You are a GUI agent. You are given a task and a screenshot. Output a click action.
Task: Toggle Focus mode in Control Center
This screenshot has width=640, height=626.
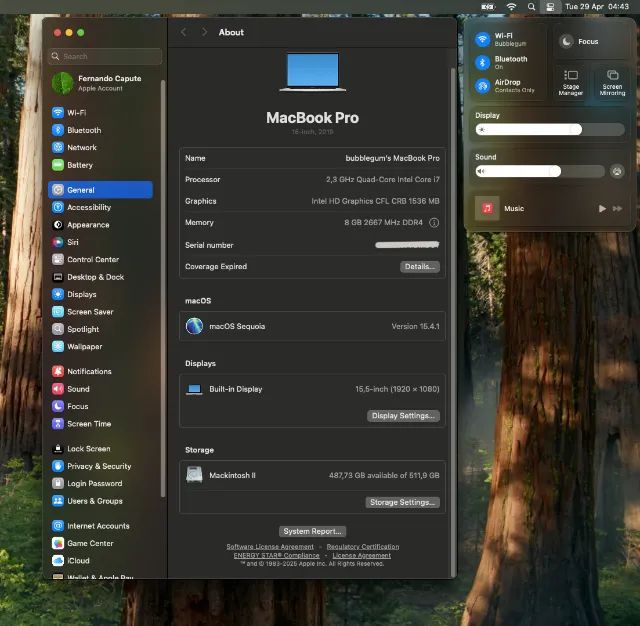pos(567,41)
